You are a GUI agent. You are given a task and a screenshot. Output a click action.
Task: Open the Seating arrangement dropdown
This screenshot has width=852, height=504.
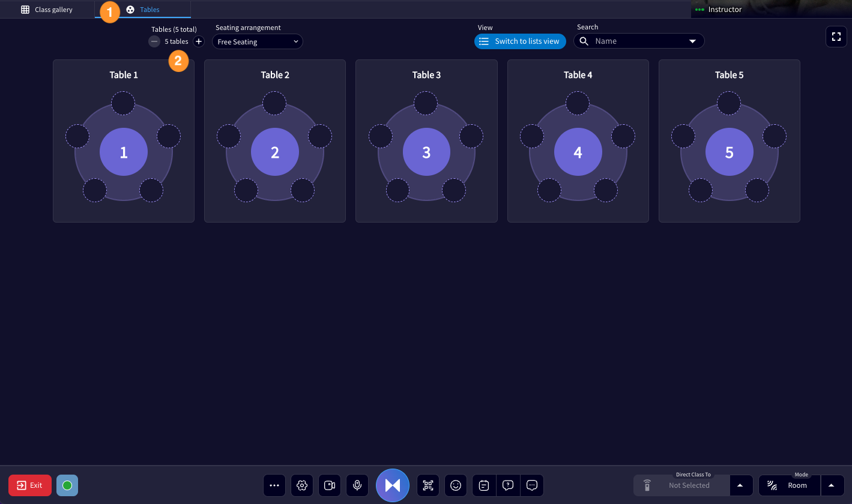point(258,41)
